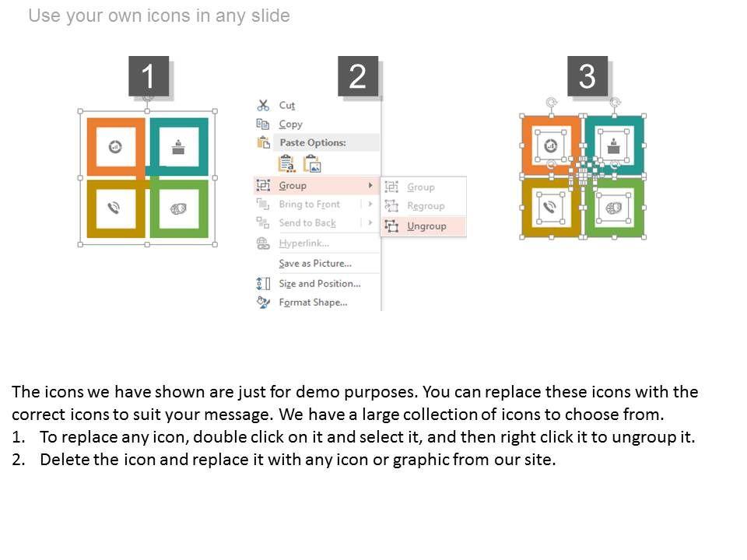Image resolution: width=747 pixels, height=560 pixels.
Task: Click the Size and Position icon
Action: [x=264, y=284]
